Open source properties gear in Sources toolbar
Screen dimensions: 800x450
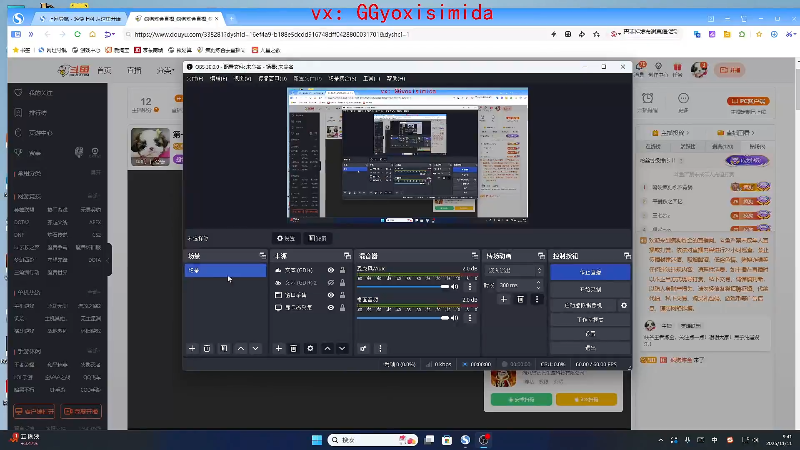point(310,348)
